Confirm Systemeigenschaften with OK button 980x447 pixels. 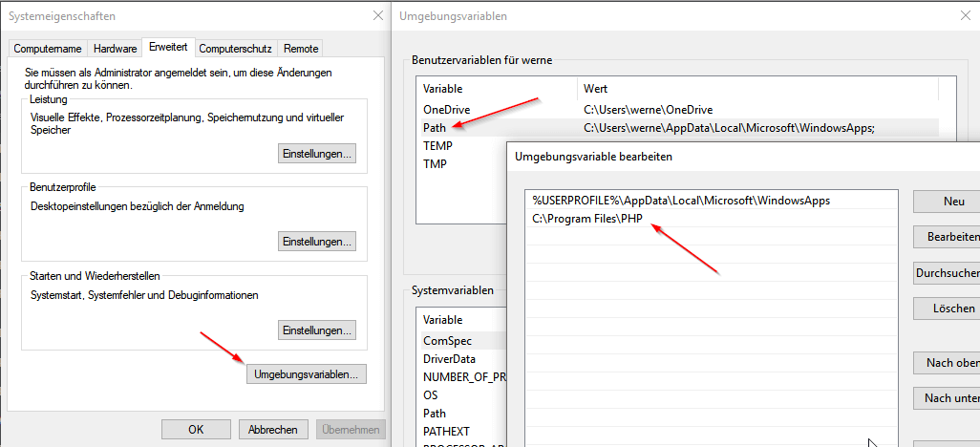click(196, 430)
